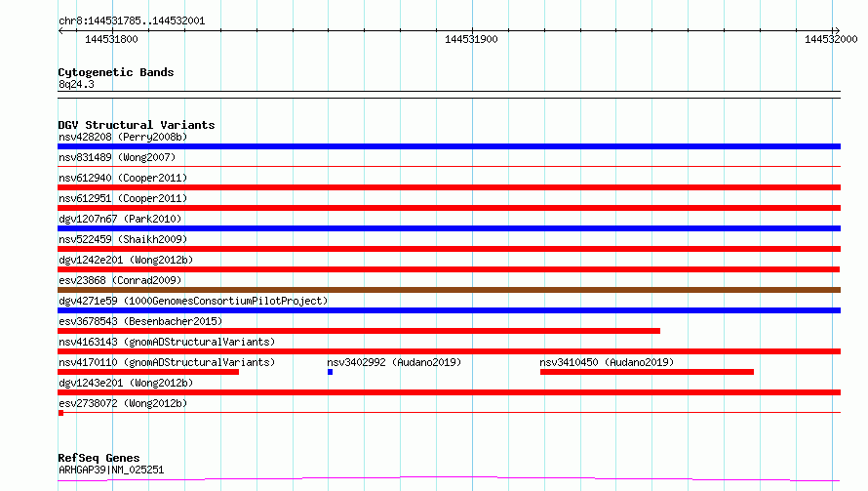Click dgv1243e201 (Wong2012b) label
The image size is (868, 491).
click(x=126, y=383)
